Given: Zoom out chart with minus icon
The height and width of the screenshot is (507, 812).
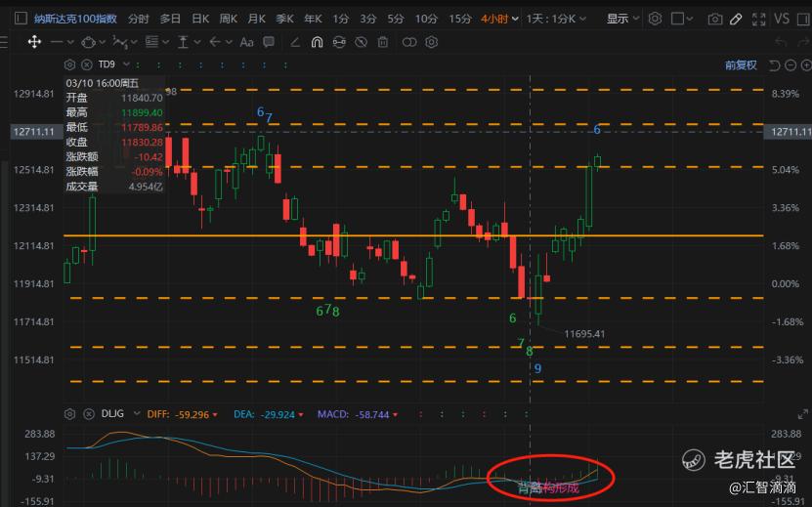Looking at the screenshot, I should (x=791, y=65).
